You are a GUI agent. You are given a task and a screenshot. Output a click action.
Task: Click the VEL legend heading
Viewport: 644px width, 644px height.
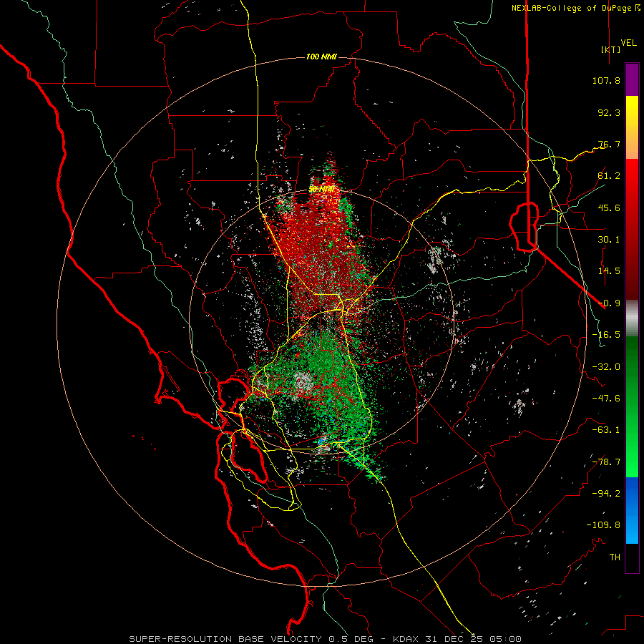pos(628,43)
